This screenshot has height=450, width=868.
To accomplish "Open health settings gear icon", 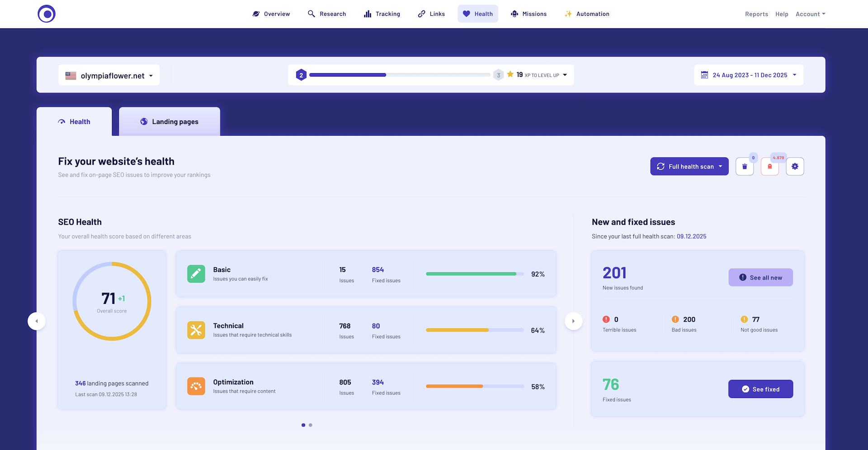I will [x=795, y=166].
